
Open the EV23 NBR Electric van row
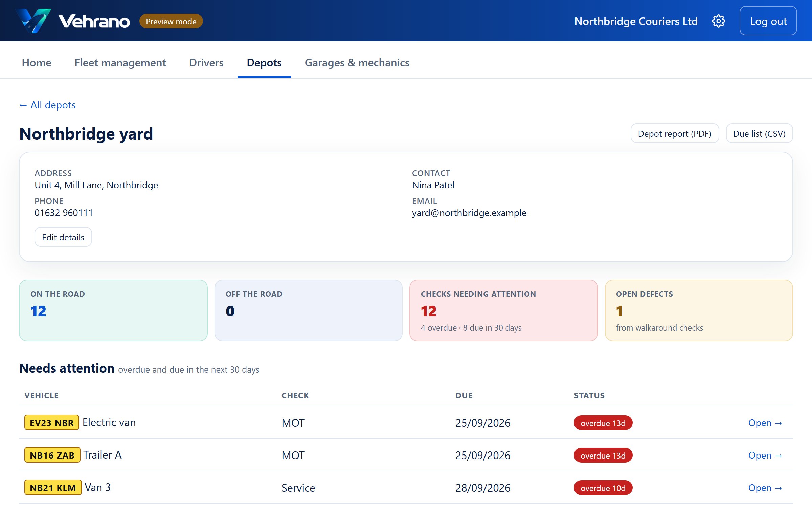click(x=765, y=423)
